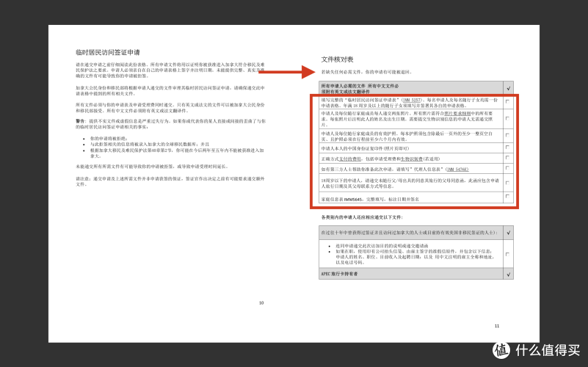This screenshot has height=367, width=588.
Task: Click page number 11
Action: (x=497, y=326)
